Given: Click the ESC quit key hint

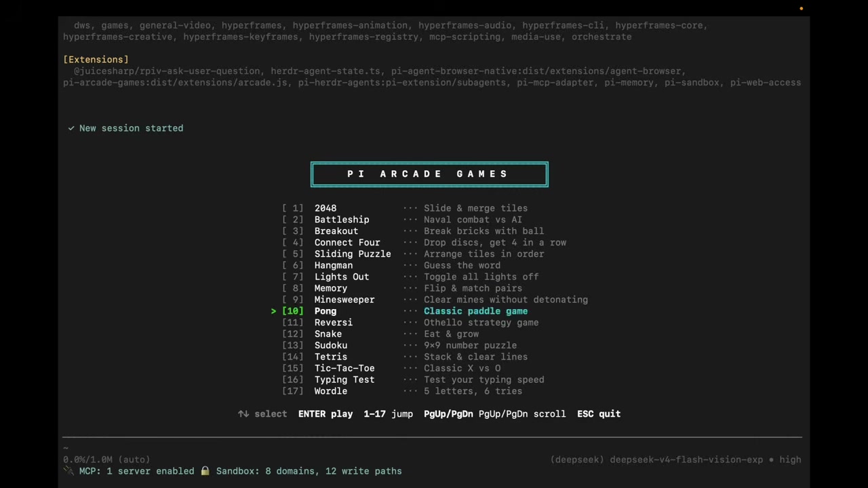Looking at the screenshot, I should [599, 414].
